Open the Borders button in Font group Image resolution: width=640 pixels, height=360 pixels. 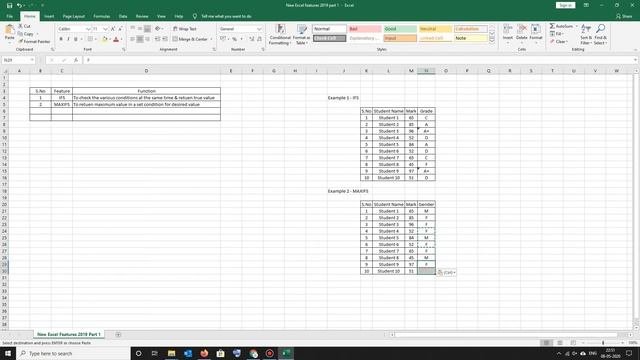pyautogui.click(x=90, y=39)
